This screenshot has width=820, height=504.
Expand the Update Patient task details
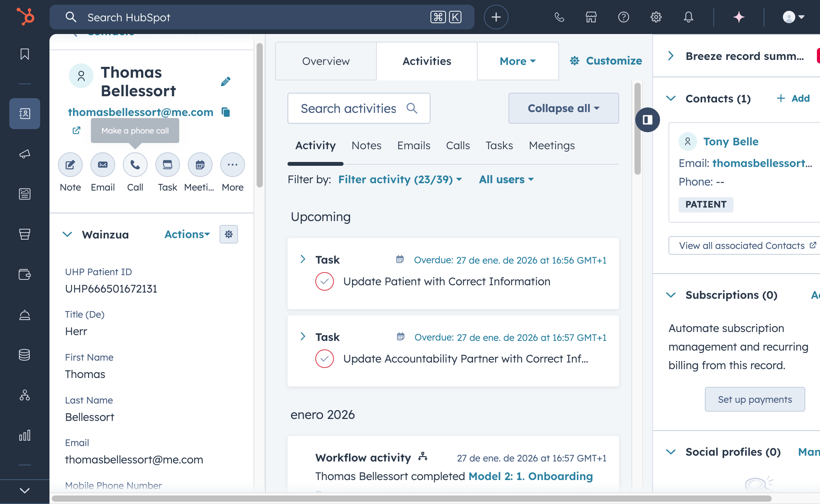point(303,259)
